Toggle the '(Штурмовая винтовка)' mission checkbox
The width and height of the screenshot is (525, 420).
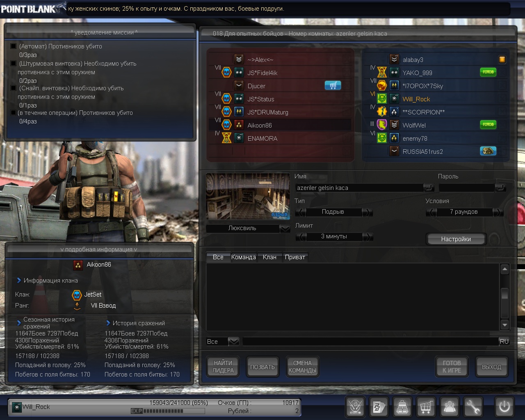[13, 64]
